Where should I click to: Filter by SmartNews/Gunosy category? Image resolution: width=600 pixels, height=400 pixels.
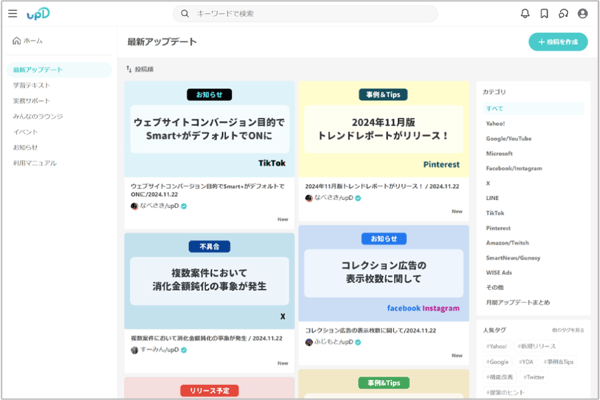tap(513, 258)
